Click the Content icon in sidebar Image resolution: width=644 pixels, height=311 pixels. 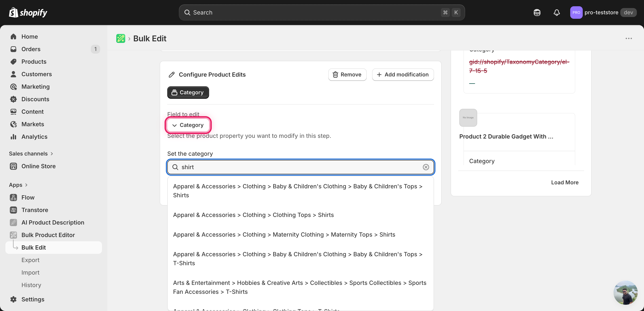(13, 111)
